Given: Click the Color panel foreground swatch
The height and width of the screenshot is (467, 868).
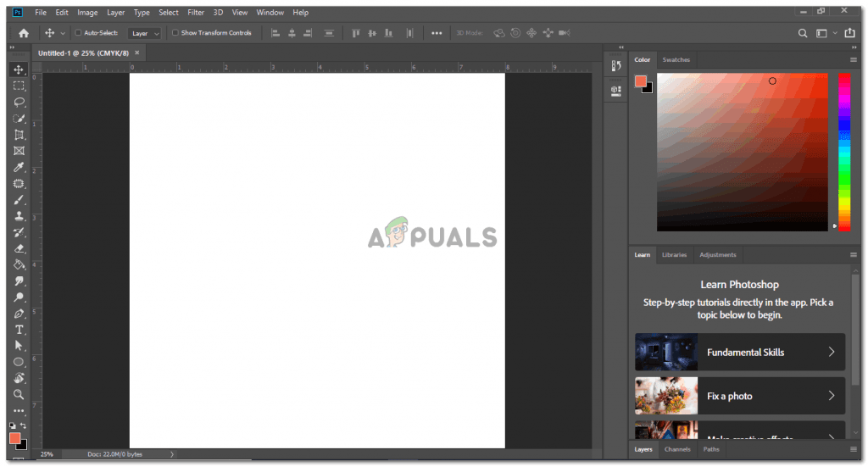Looking at the screenshot, I should click(641, 81).
